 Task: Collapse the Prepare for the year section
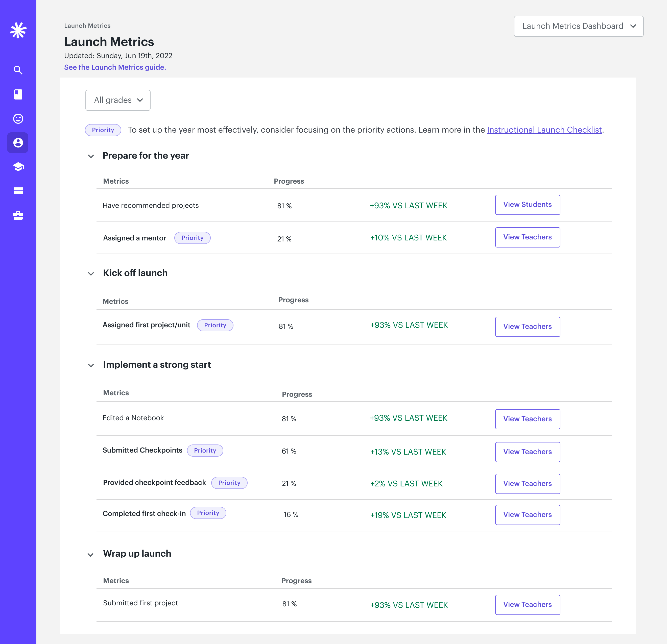pyautogui.click(x=91, y=156)
